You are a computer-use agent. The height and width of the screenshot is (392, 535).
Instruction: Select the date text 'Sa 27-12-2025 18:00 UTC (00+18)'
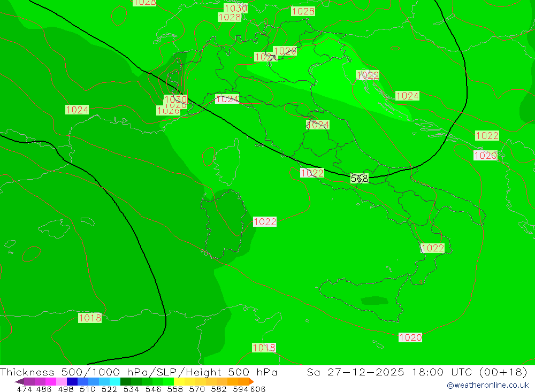pyautogui.click(x=417, y=372)
